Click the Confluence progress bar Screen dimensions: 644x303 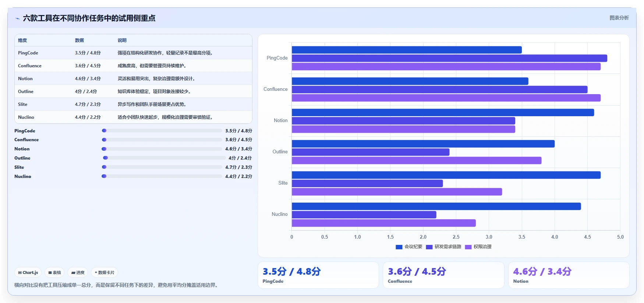[162, 140]
